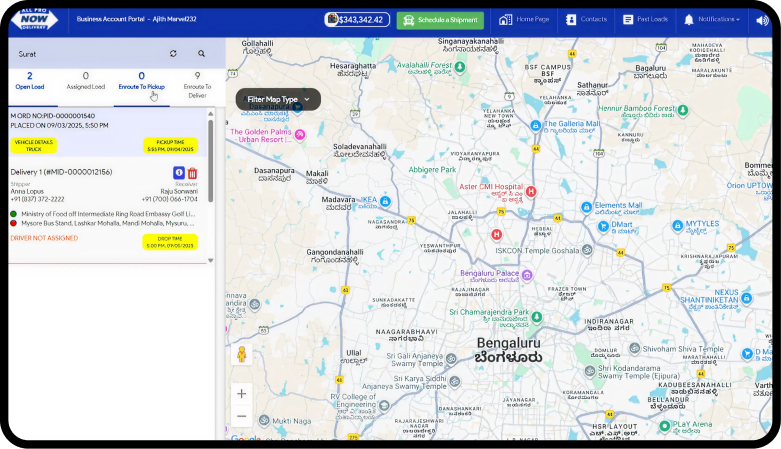Go to Past Loads page

[644, 20]
